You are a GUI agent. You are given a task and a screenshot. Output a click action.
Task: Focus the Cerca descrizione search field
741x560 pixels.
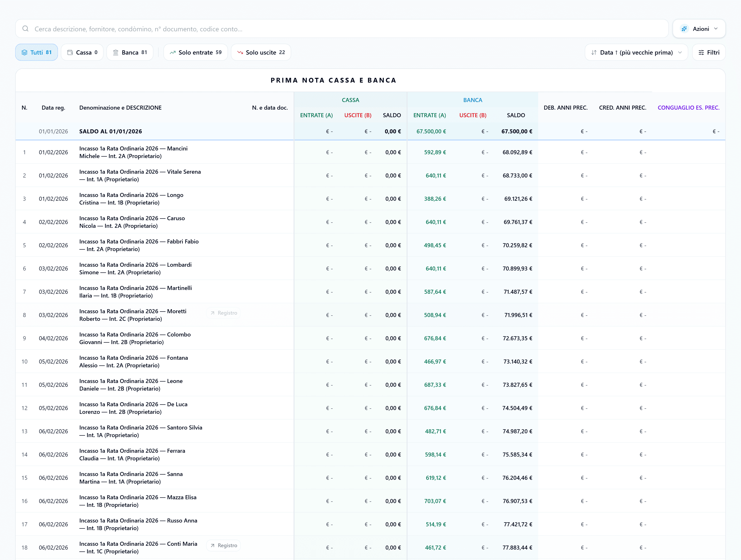click(x=342, y=29)
